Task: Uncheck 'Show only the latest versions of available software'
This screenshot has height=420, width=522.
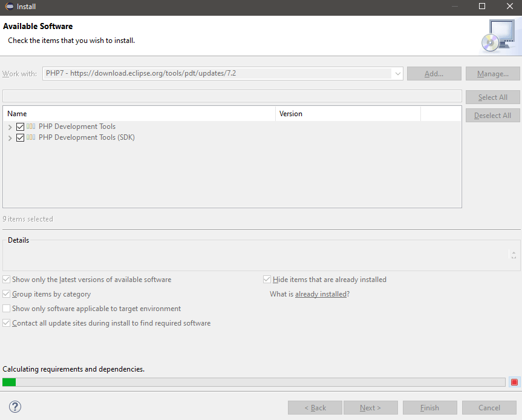Action: [6, 280]
